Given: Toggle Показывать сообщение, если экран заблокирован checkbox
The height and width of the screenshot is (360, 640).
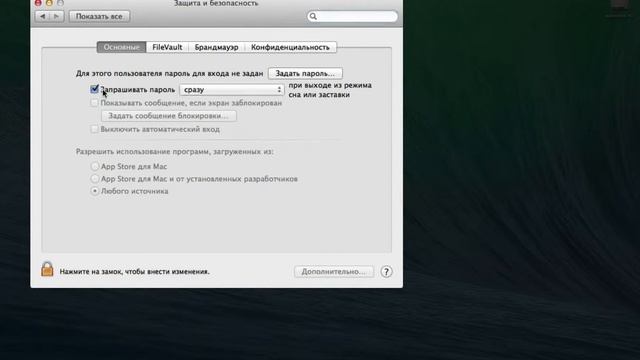Looking at the screenshot, I should (94, 103).
